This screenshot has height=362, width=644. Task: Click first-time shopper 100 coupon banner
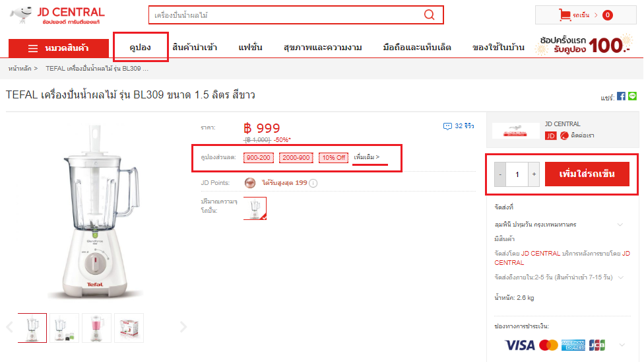[x=584, y=45]
